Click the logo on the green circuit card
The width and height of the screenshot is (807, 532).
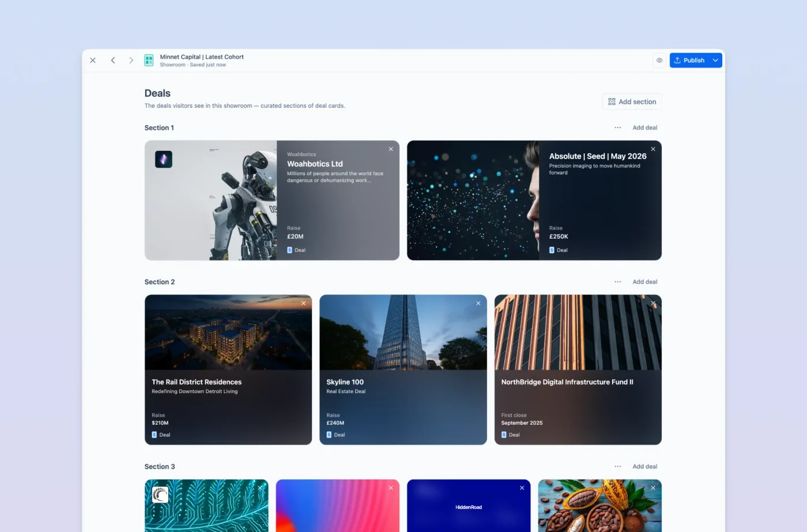tap(160, 495)
